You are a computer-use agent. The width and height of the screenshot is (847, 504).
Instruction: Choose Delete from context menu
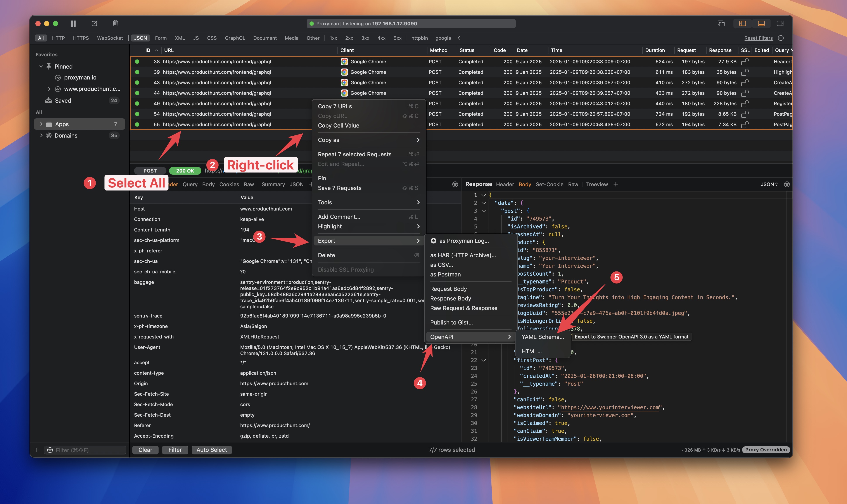click(x=368, y=255)
